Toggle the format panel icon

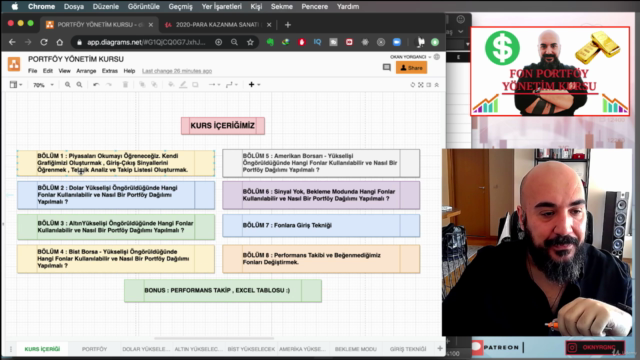coord(429,85)
